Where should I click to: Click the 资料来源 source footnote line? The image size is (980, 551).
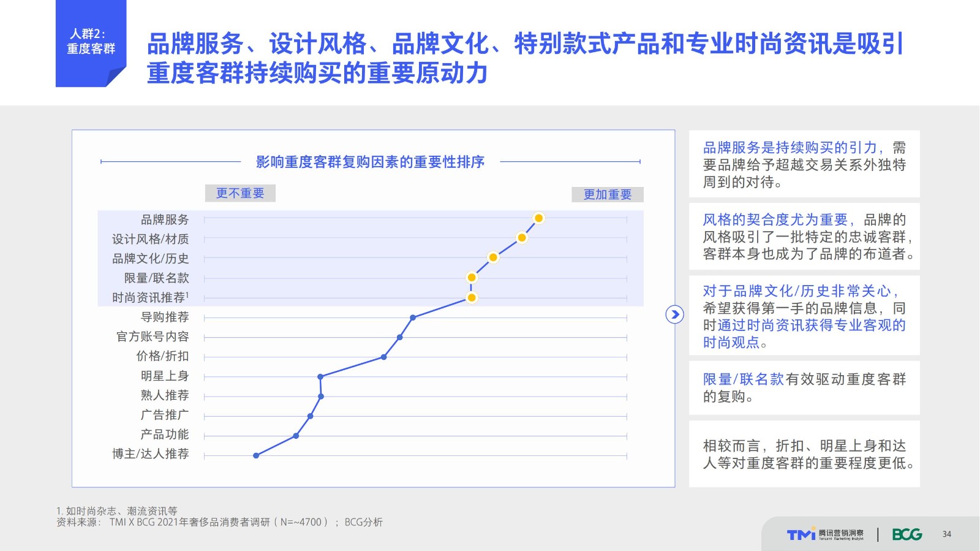pyautogui.click(x=219, y=522)
